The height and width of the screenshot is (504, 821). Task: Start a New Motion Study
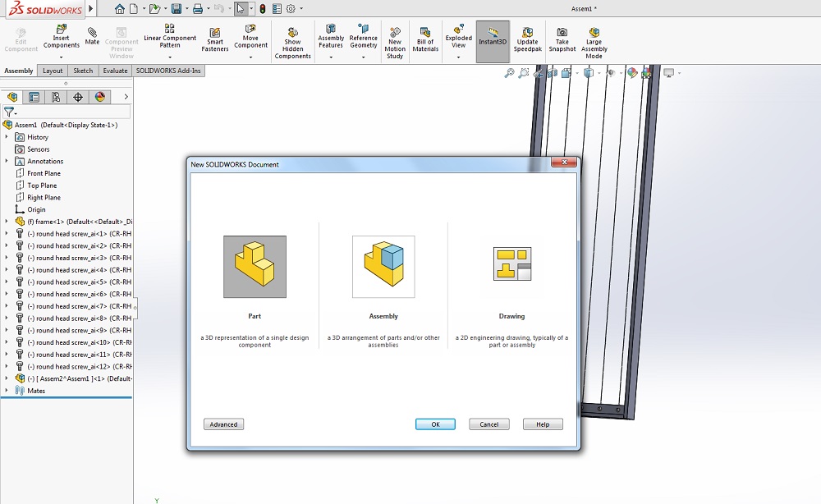[395, 44]
